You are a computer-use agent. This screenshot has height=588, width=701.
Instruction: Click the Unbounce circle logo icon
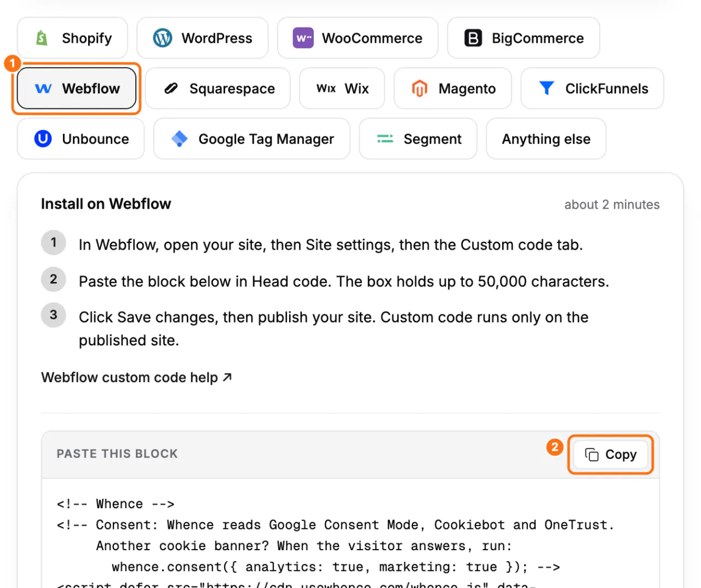tap(43, 139)
